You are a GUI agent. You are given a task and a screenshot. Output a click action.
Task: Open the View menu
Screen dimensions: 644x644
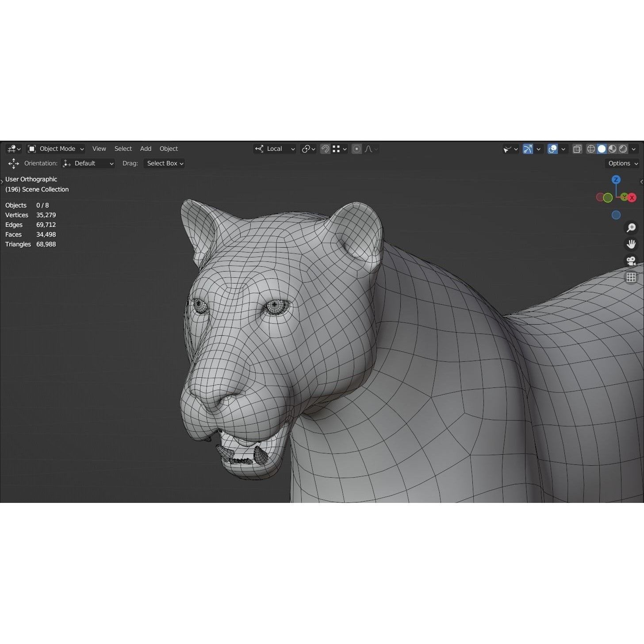[x=99, y=149]
